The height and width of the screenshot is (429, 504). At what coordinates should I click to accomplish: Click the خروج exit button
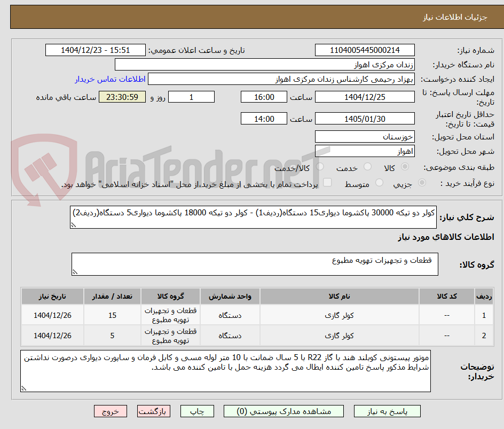[x=110, y=411]
